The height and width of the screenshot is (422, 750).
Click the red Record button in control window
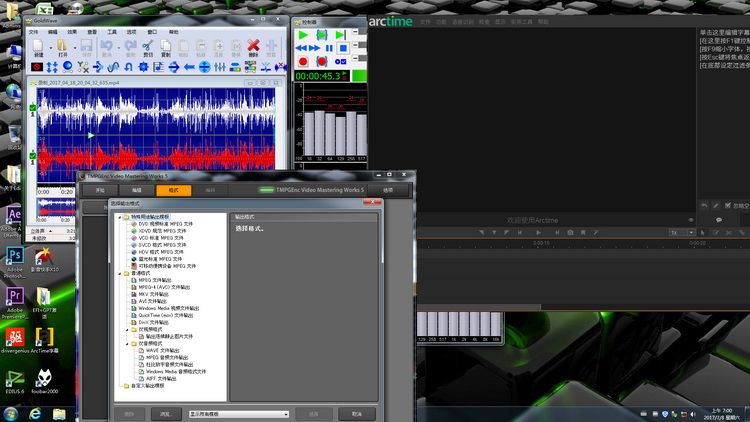pos(303,62)
